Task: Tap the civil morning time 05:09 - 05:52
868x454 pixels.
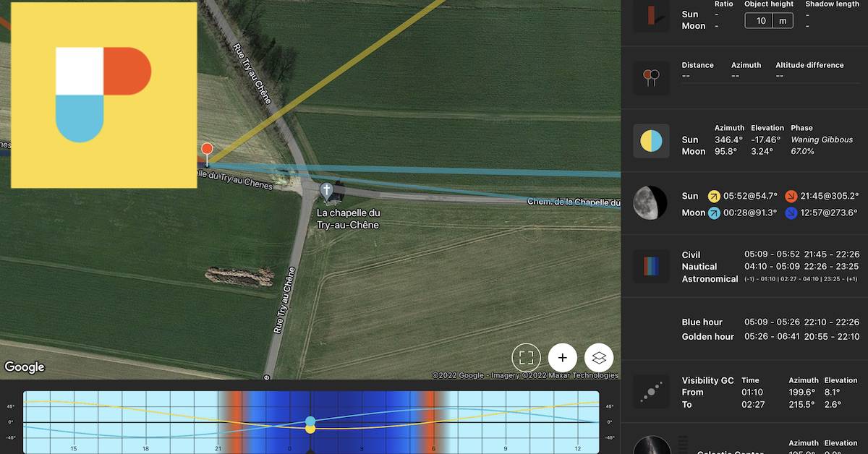Action: (770, 254)
